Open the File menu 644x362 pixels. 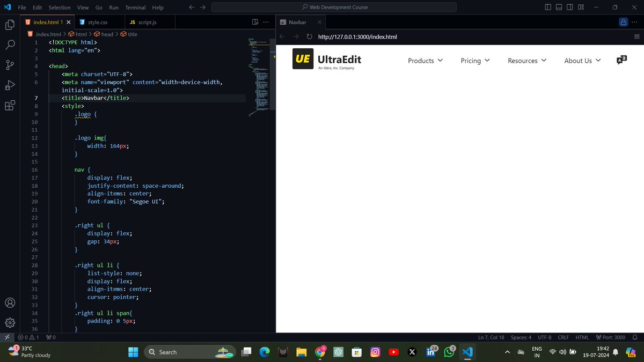click(x=22, y=8)
